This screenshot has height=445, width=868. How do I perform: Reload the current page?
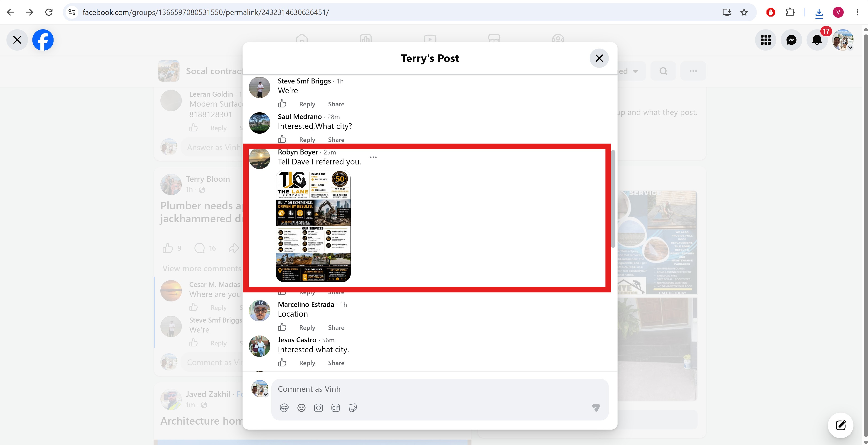pos(49,12)
